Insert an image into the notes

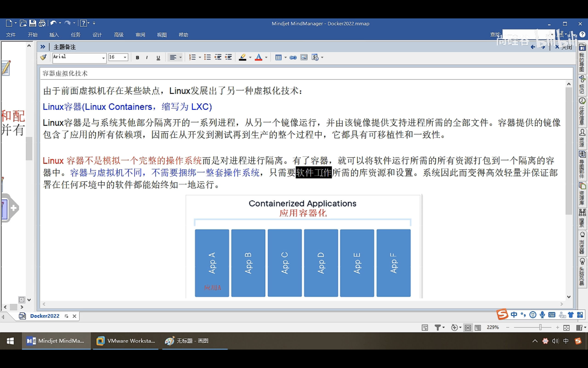[304, 57]
